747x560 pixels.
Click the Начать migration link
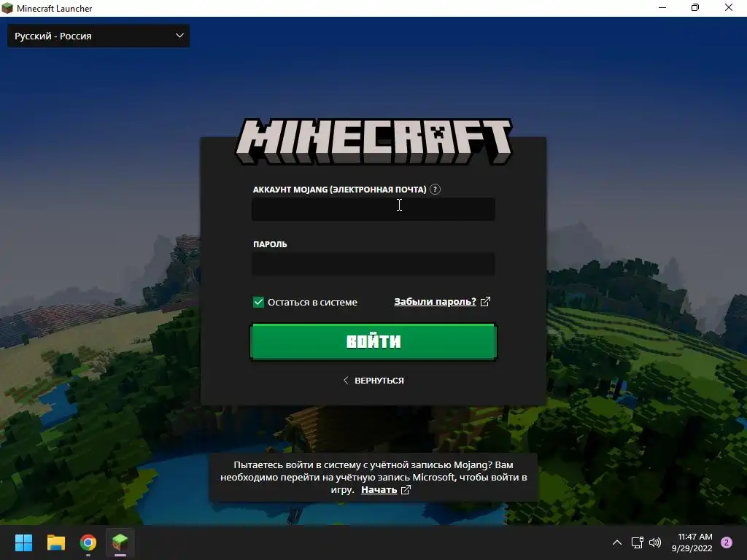tap(379, 489)
